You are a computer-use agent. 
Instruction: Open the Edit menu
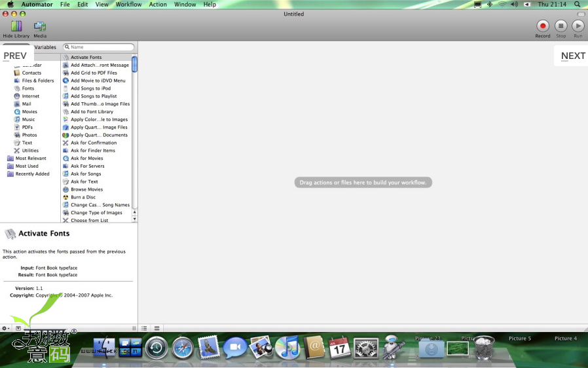pos(83,5)
